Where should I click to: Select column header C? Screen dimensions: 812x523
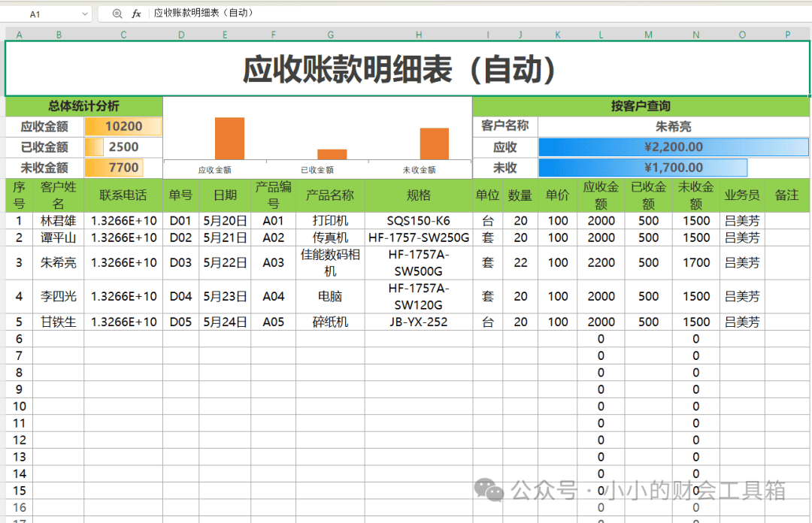(123, 35)
